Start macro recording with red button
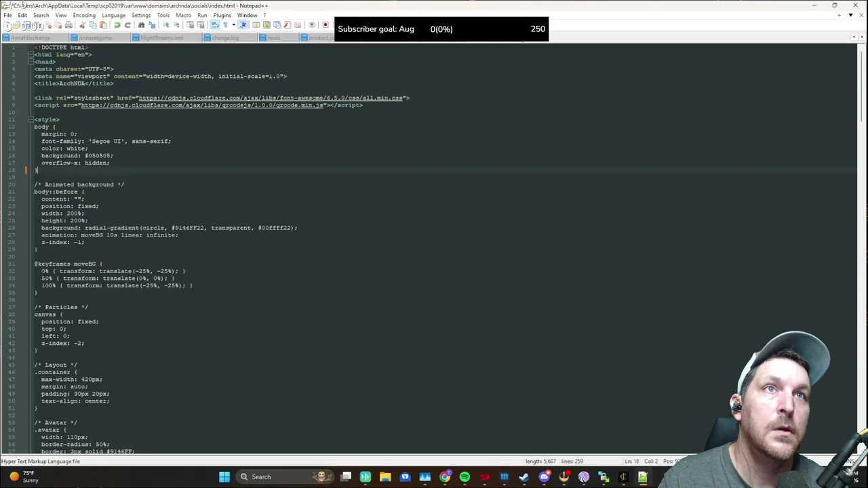Image resolution: width=868 pixels, height=488 pixels. [325, 26]
